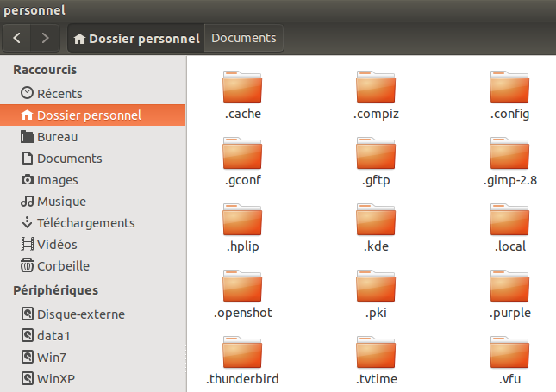
Task: Open Téléchargements in the sidebar
Action: (x=85, y=223)
